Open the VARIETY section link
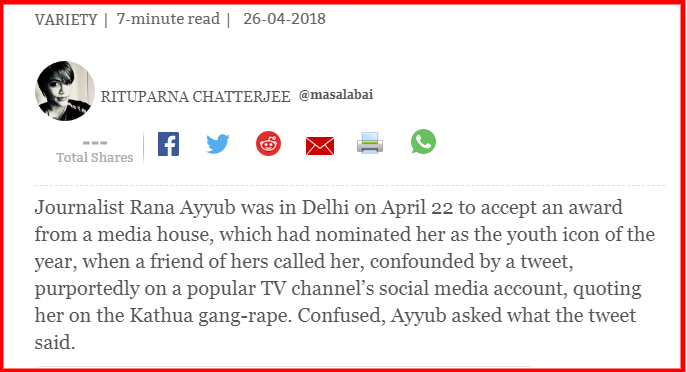Screen dimensions: 687x372 click(66, 20)
